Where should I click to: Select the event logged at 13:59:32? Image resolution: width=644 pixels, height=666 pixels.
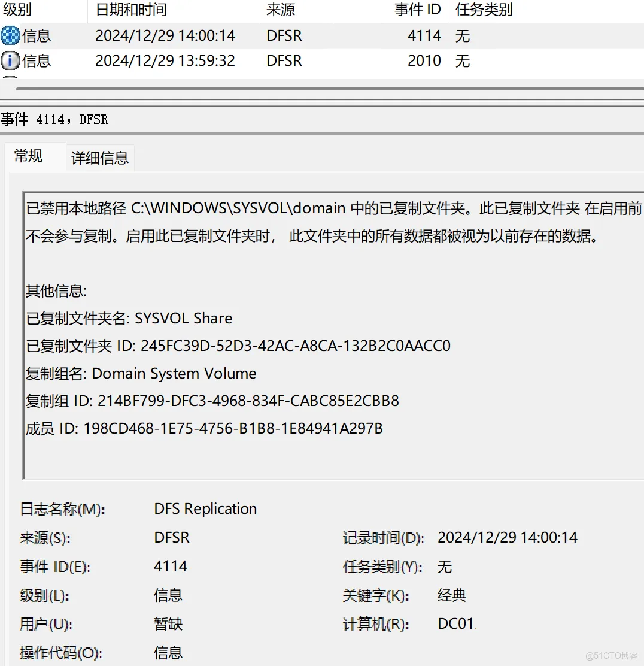point(165,61)
